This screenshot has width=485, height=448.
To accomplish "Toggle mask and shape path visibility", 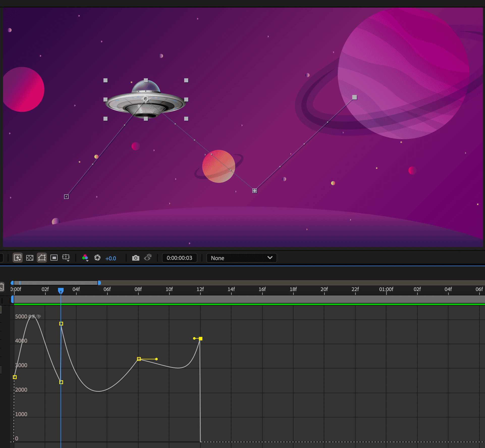I will [42, 258].
